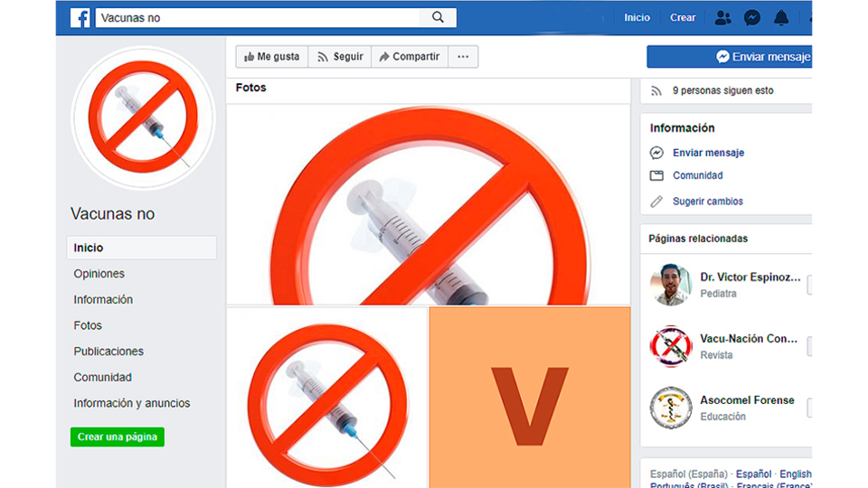Click the Revista category label
Image resolution: width=868 pixels, height=488 pixels.
(x=716, y=355)
